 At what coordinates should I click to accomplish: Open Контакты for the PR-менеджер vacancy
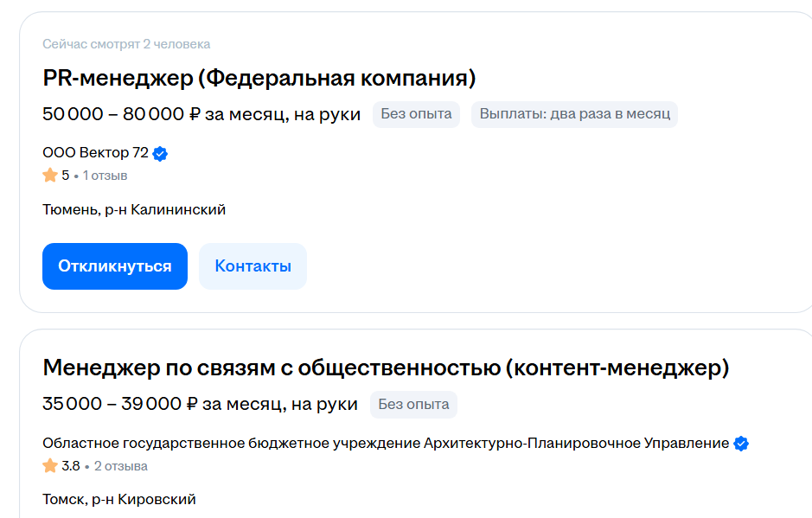tap(253, 266)
